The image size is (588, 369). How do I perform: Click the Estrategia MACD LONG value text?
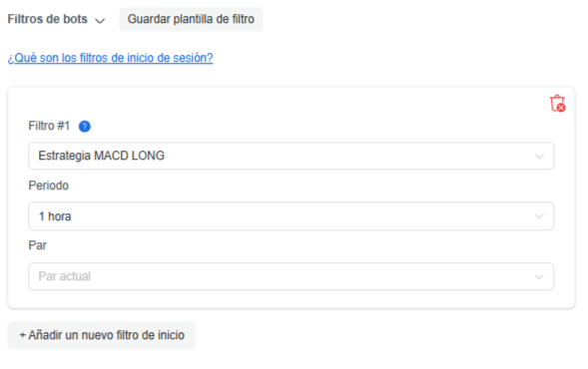point(101,156)
